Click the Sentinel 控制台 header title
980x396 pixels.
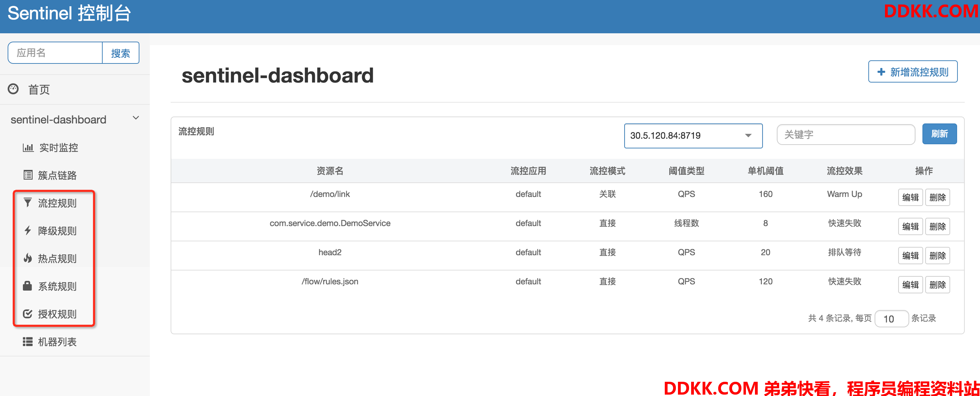click(69, 13)
